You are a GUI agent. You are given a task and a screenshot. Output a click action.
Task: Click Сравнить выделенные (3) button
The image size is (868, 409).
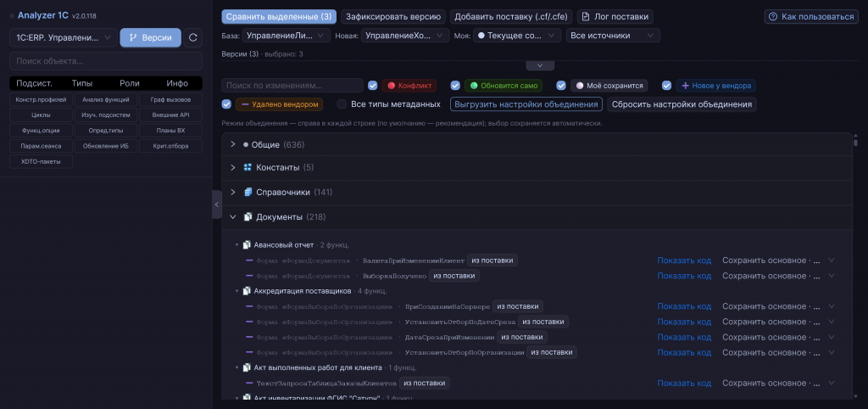click(279, 17)
